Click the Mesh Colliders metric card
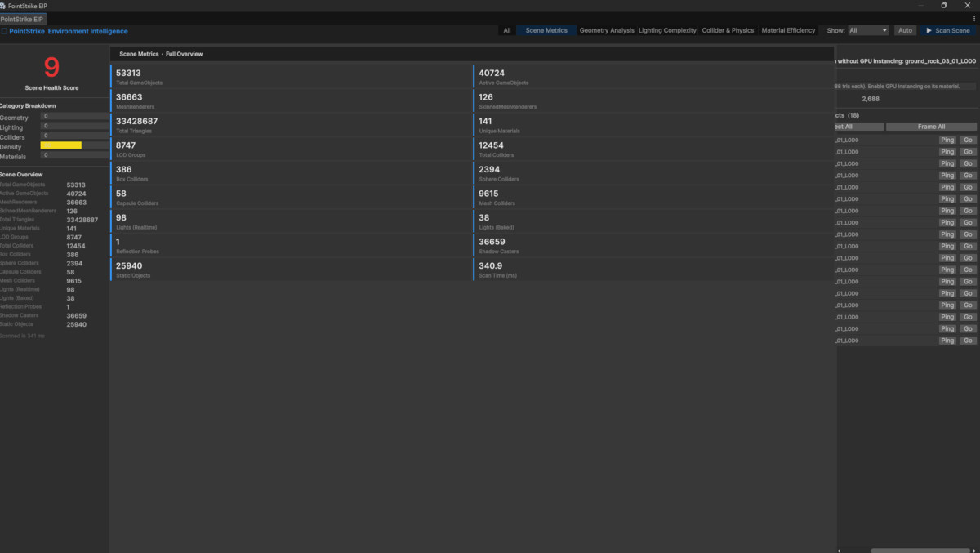980x553 pixels. pyautogui.click(x=653, y=198)
